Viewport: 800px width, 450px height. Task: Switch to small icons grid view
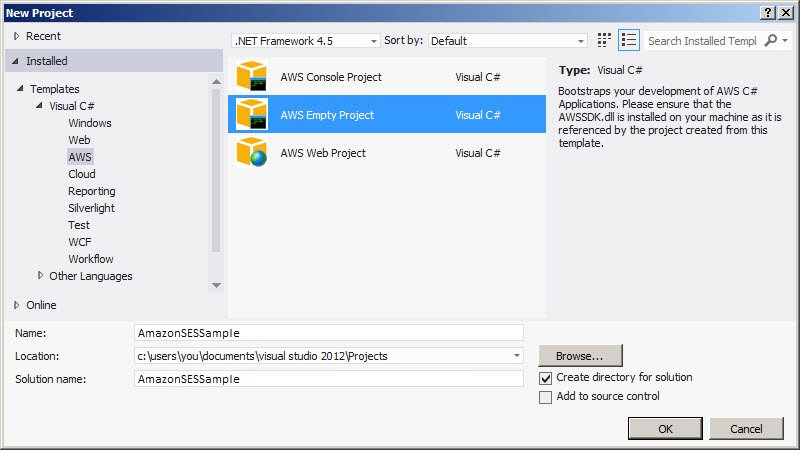pyautogui.click(x=604, y=40)
